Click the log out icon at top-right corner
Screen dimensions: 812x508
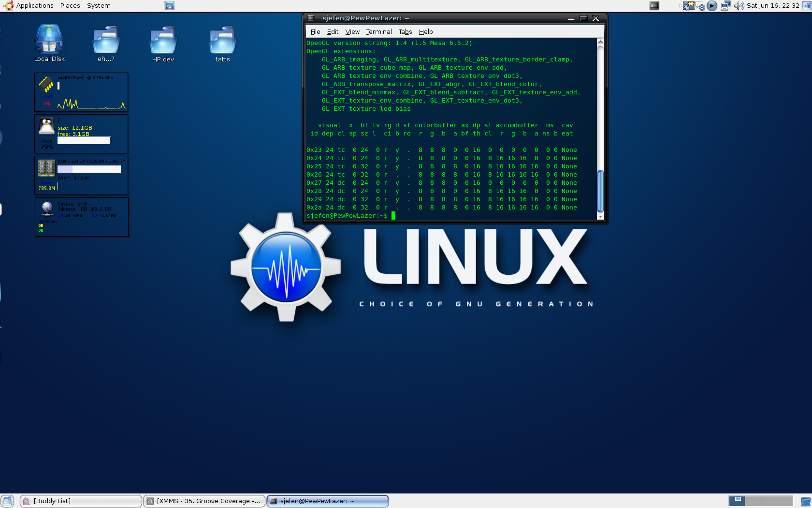pyautogui.click(x=807, y=6)
